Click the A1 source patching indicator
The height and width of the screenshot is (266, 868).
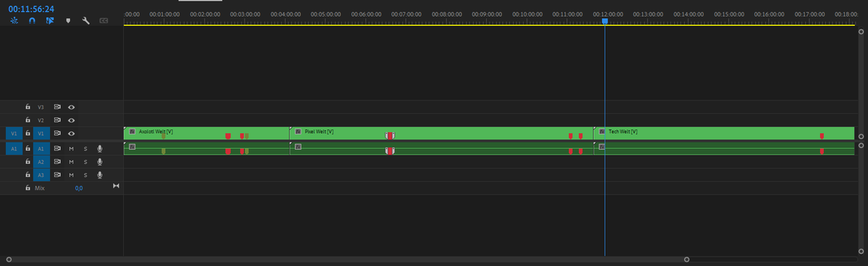(x=13, y=148)
